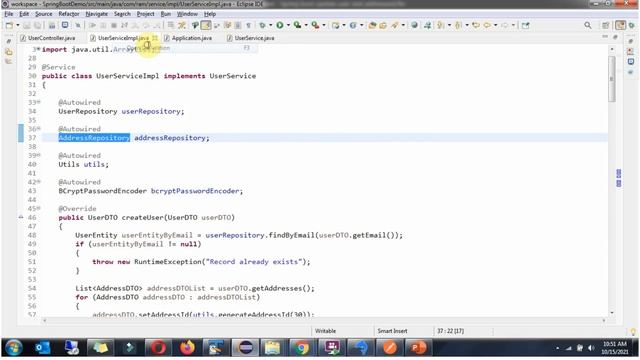The image size is (640, 360).
Task: Click the New Java Package icon
Action: coord(336,25)
